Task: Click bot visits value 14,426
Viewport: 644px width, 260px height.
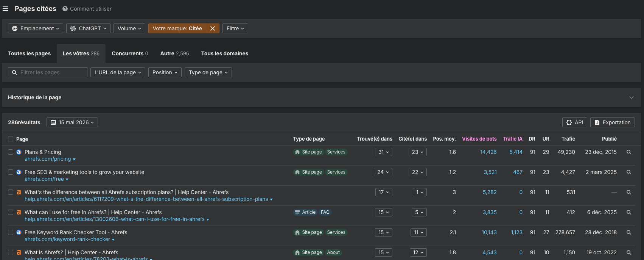Action: click(x=488, y=152)
